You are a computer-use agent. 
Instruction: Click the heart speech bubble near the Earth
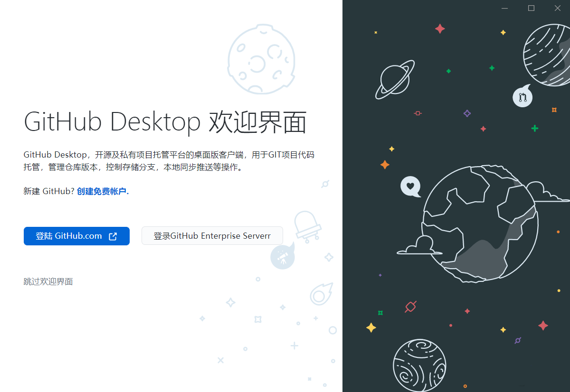pyautogui.click(x=410, y=187)
